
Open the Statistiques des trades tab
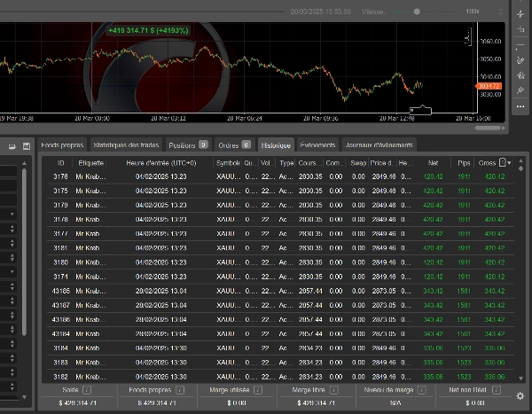coord(126,145)
